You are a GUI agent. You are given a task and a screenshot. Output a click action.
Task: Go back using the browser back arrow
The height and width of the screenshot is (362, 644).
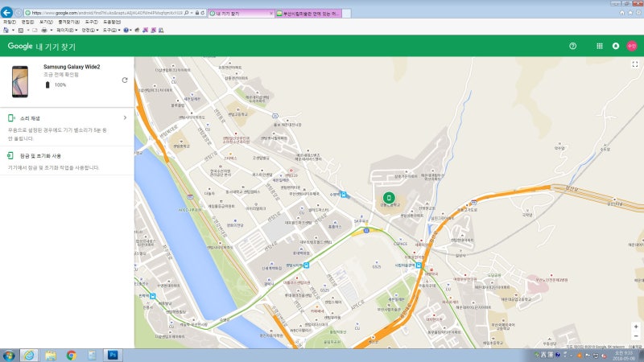(x=6, y=12)
